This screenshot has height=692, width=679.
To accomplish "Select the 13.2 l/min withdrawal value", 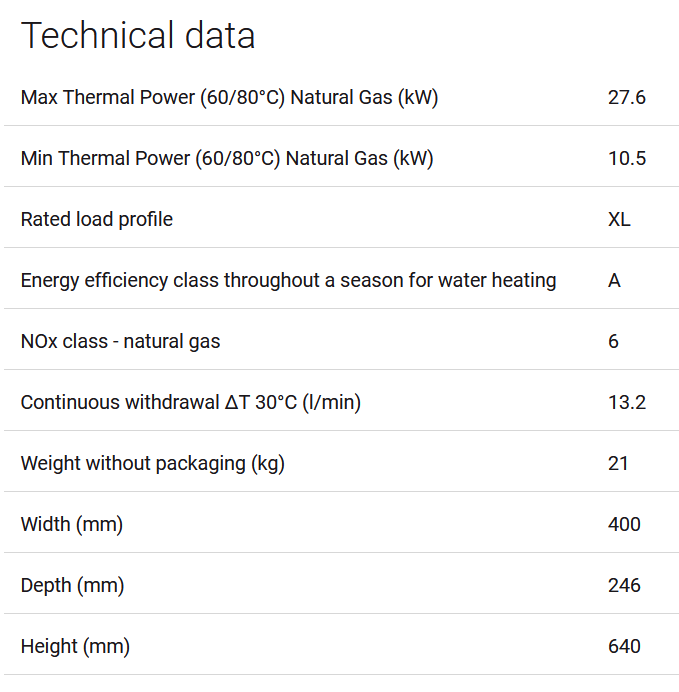I will (626, 402).
